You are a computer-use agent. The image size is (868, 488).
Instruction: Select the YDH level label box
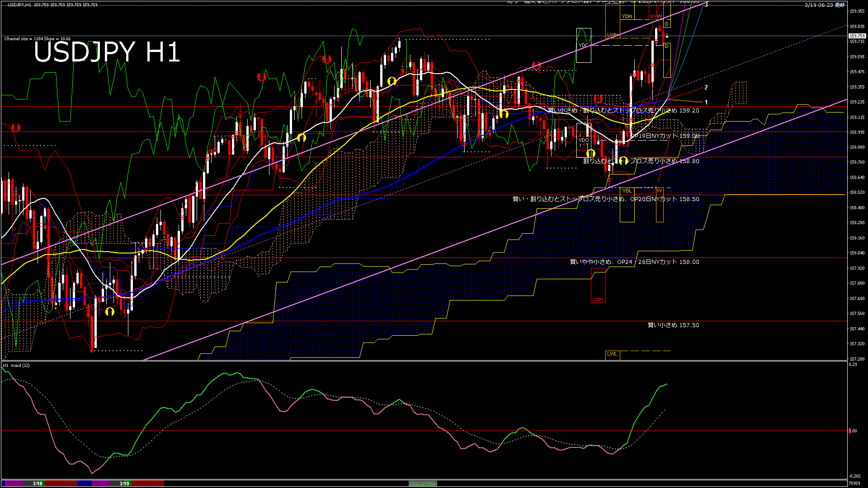(627, 16)
